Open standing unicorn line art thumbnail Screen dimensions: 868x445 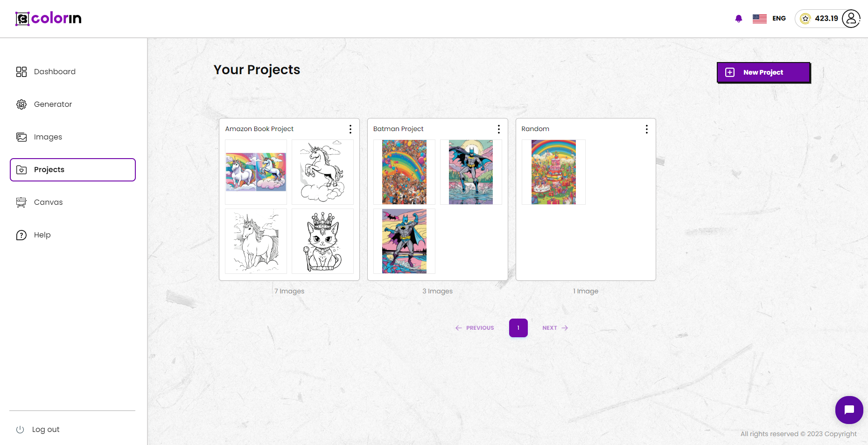(x=256, y=241)
